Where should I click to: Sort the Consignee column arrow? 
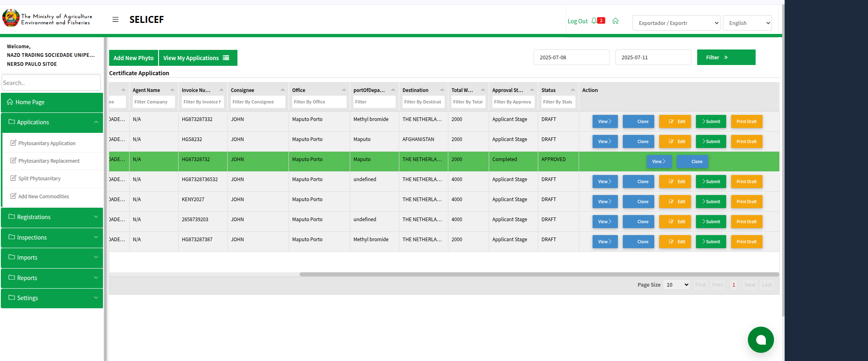(282, 90)
